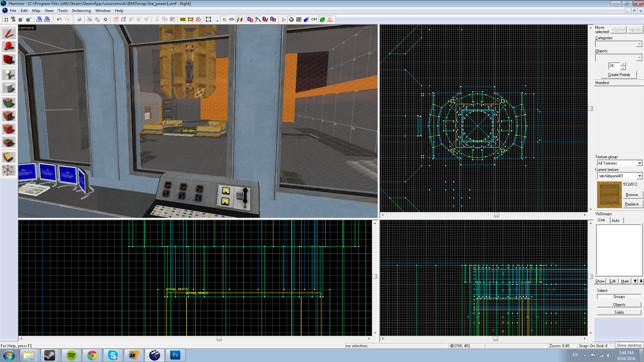Toggle the 'no draw' toolbar button
Viewport: 644px width, 362px height.
pyautogui.click(x=330, y=19)
